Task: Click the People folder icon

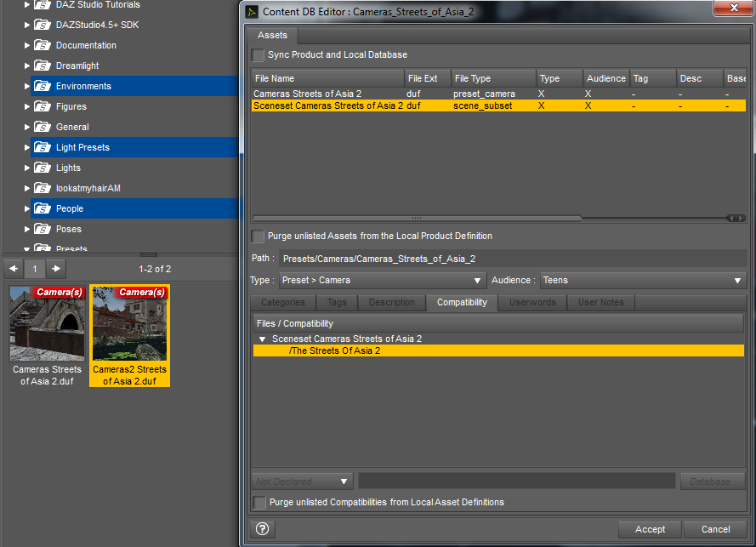Action: 43,209
